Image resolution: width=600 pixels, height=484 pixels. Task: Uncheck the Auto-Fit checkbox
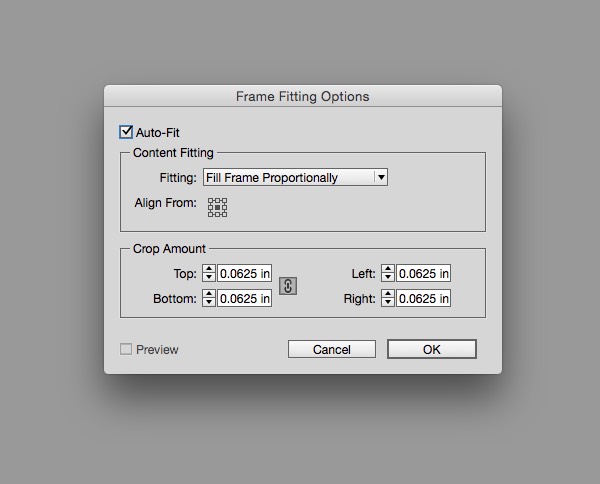click(x=126, y=132)
